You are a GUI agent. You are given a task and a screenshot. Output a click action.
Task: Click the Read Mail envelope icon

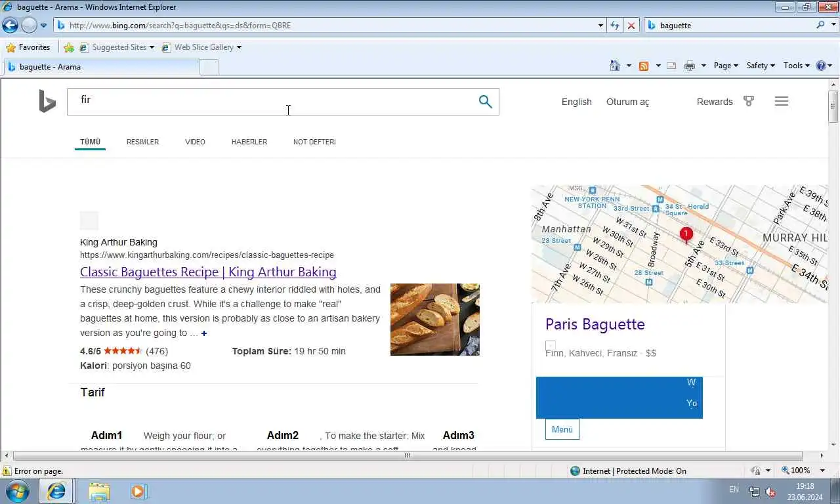(x=671, y=66)
